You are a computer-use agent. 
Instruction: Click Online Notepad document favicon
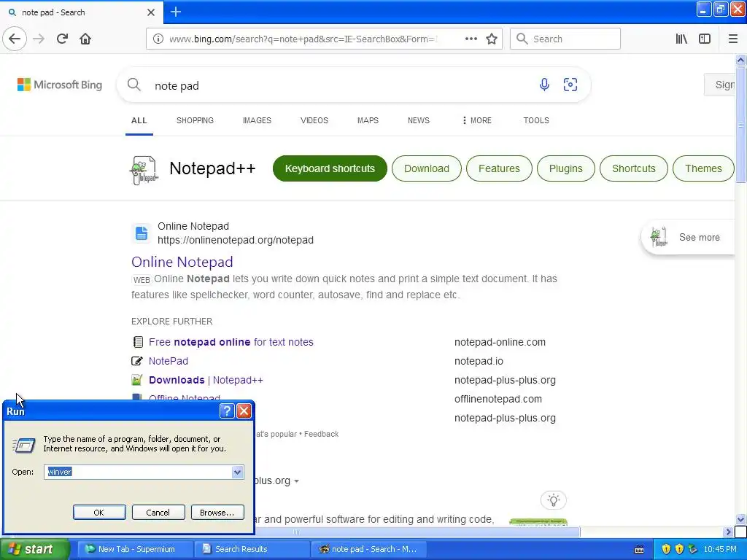141,233
